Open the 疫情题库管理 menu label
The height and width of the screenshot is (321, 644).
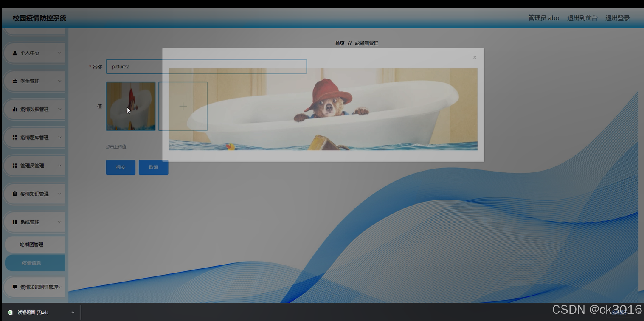click(x=34, y=138)
